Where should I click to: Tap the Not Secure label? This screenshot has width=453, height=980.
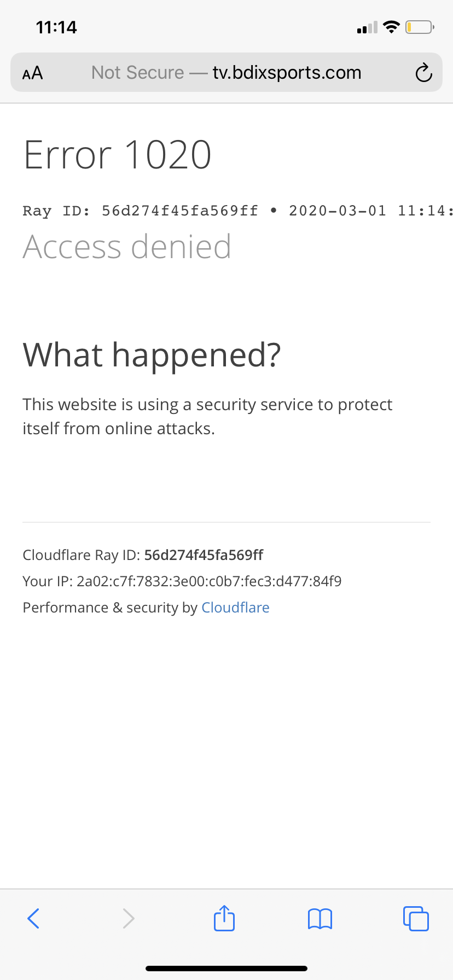coord(137,73)
